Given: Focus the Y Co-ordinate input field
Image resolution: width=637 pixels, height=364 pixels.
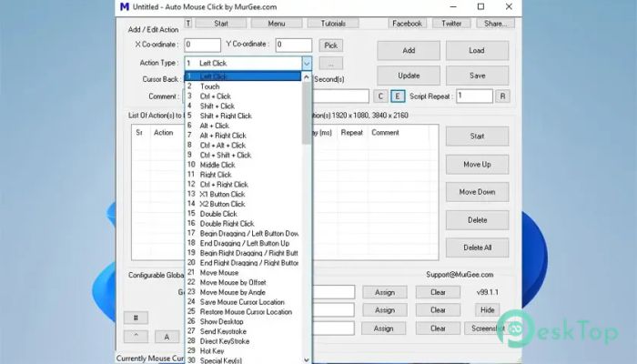Looking at the screenshot, I should (x=293, y=45).
